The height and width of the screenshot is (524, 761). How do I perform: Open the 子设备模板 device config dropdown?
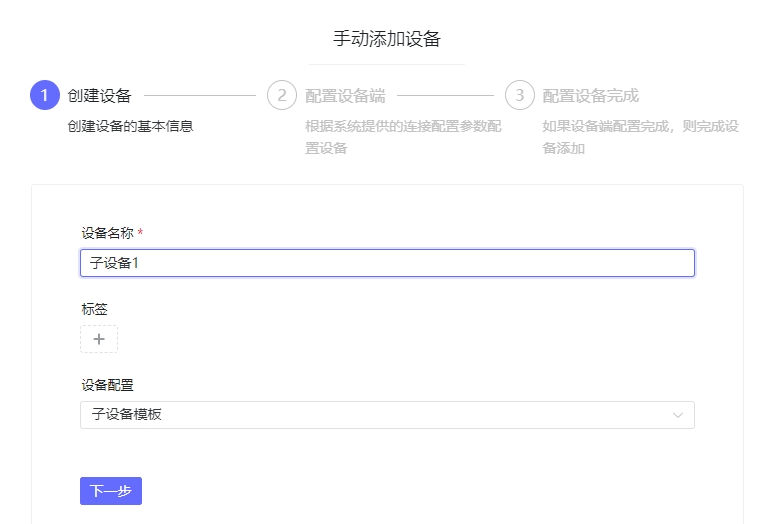tap(387, 415)
